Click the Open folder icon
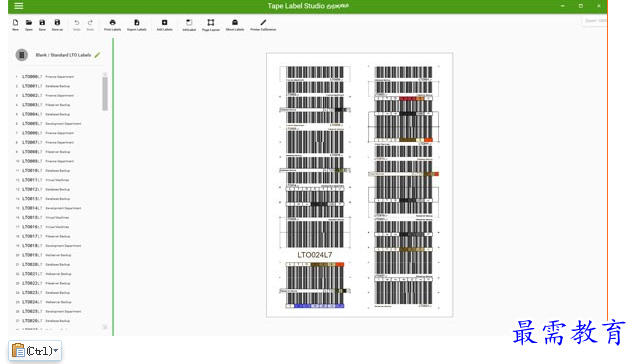Viewport: 634px width, 364px height. (x=29, y=24)
